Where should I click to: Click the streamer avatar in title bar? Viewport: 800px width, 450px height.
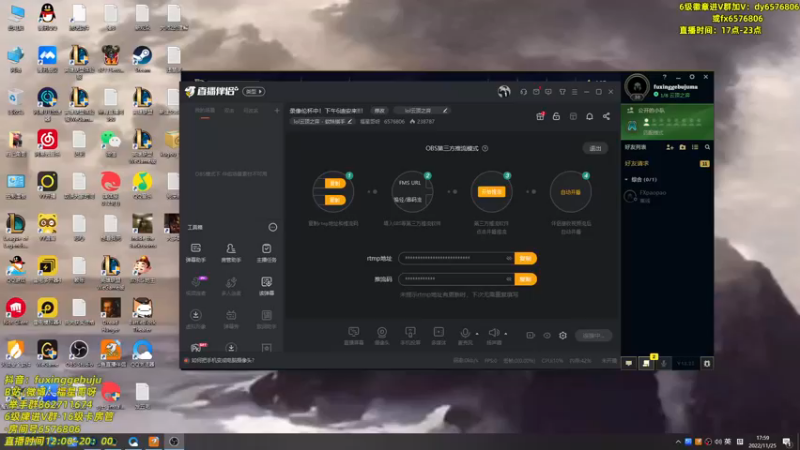[504, 91]
